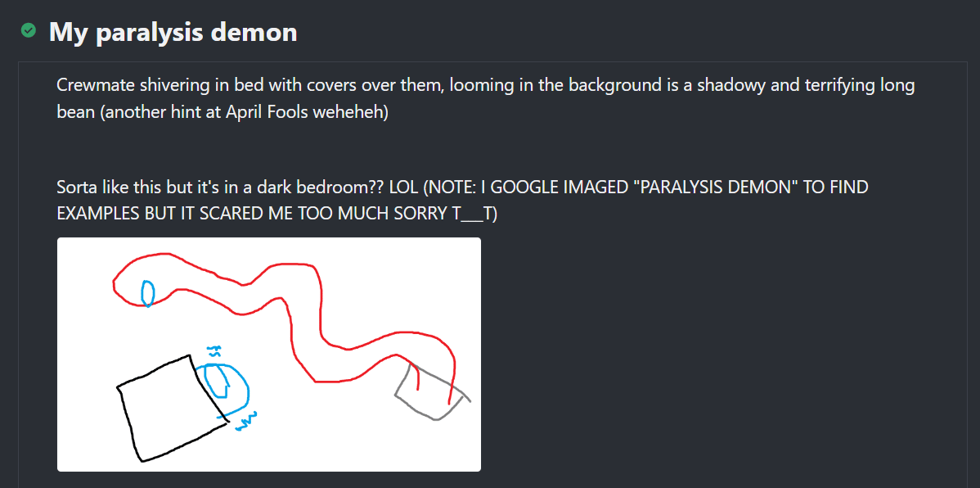
Task: Click the gray box at the bean's base
Action: [432, 391]
